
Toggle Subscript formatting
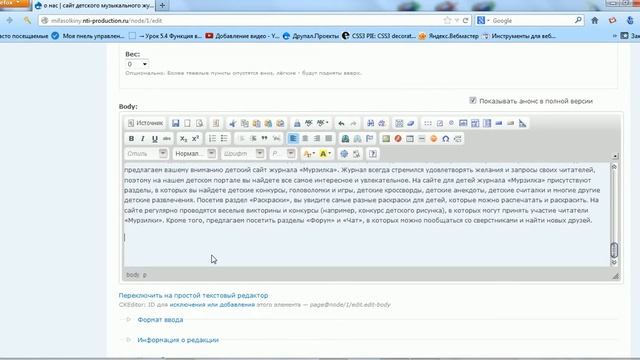(x=183, y=139)
